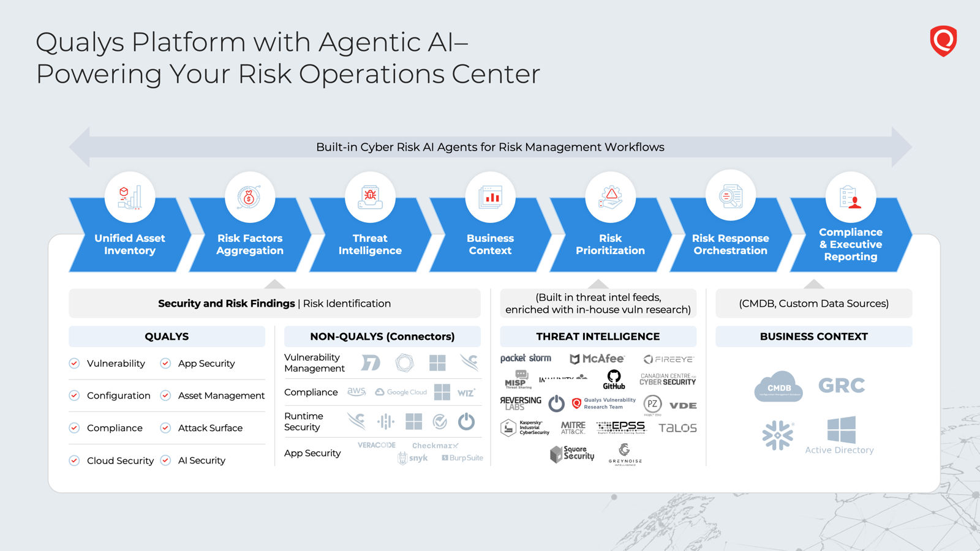The height and width of the screenshot is (551, 980).
Task: Select the Risk Response Orchestration label
Action: pyautogui.click(x=731, y=244)
